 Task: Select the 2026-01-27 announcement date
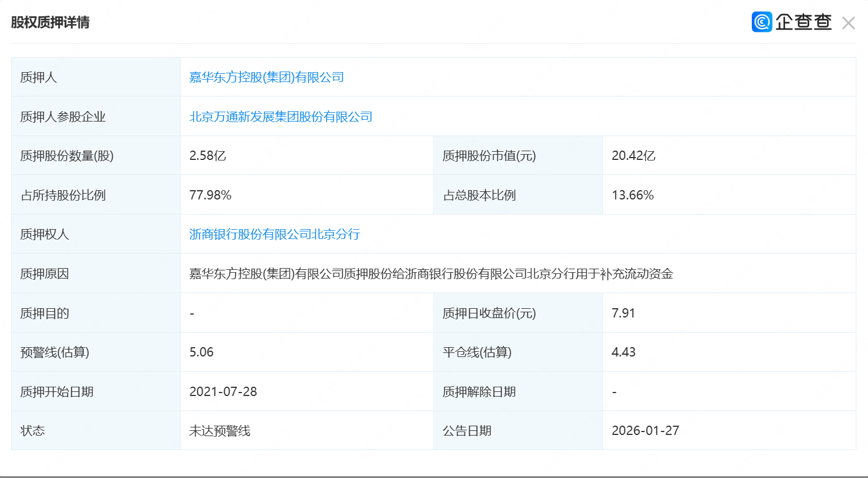pyautogui.click(x=645, y=431)
